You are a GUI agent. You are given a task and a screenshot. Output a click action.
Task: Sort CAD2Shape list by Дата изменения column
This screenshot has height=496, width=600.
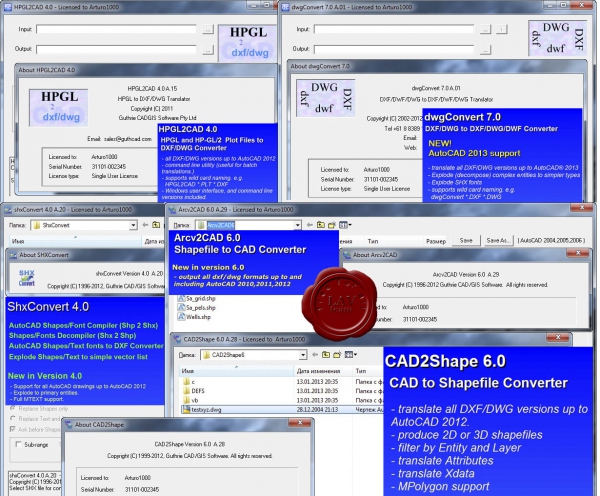click(323, 371)
